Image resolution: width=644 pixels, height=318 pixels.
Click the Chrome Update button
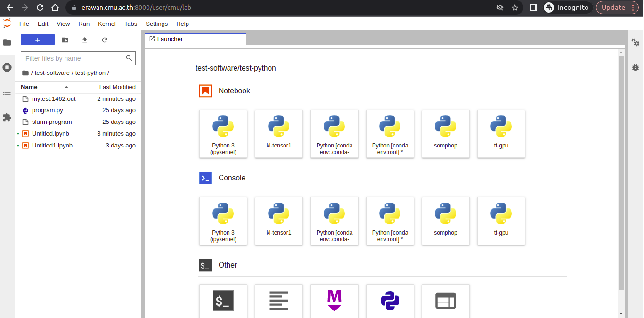(618, 8)
